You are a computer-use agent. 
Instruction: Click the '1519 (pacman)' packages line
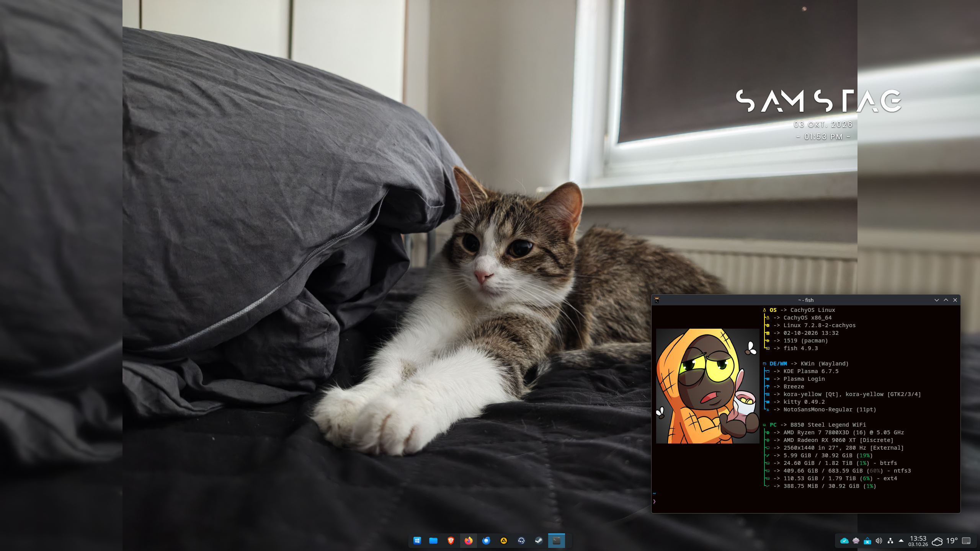[805, 341]
